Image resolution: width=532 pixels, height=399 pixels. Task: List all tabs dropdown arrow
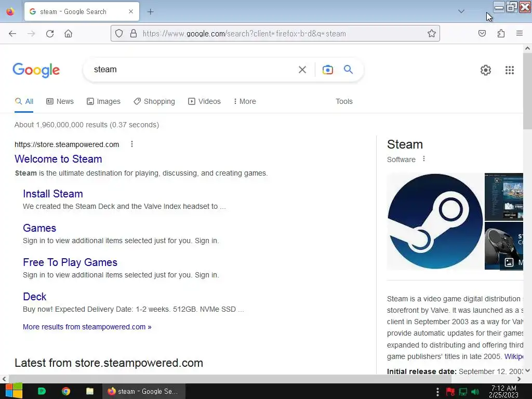click(x=461, y=11)
